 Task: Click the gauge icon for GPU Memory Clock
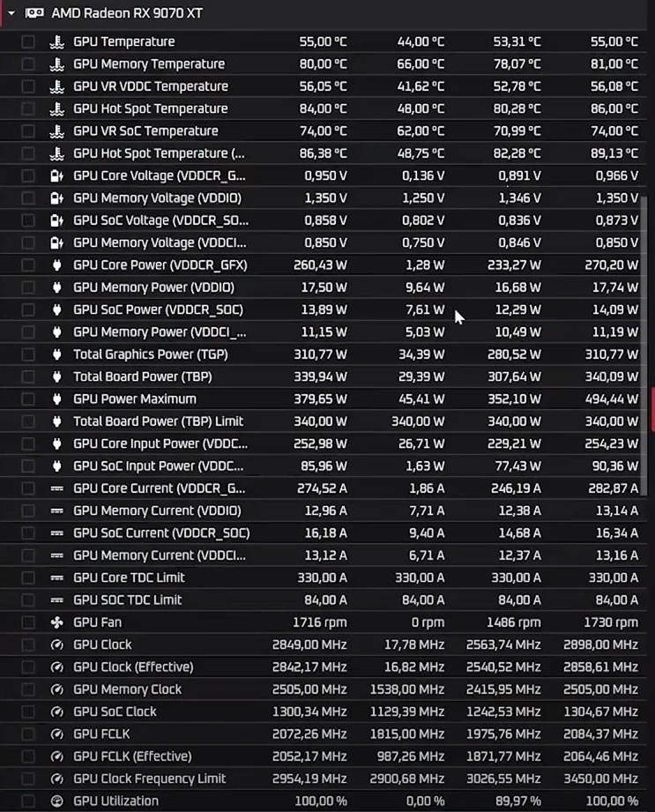[x=57, y=689]
